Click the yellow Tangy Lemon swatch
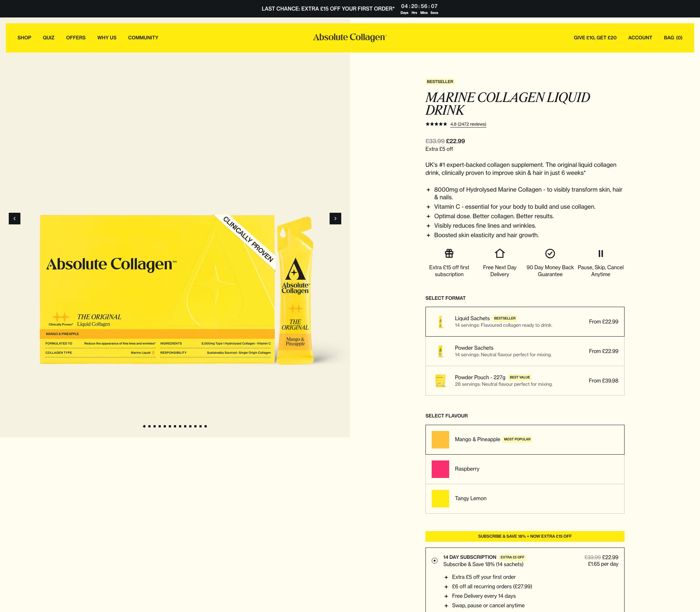 [x=440, y=499]
